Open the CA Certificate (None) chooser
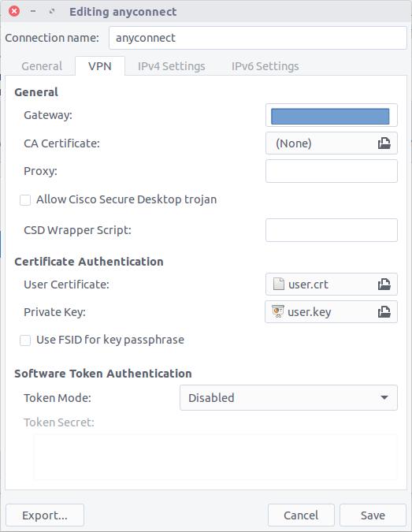 coord(332,143)
